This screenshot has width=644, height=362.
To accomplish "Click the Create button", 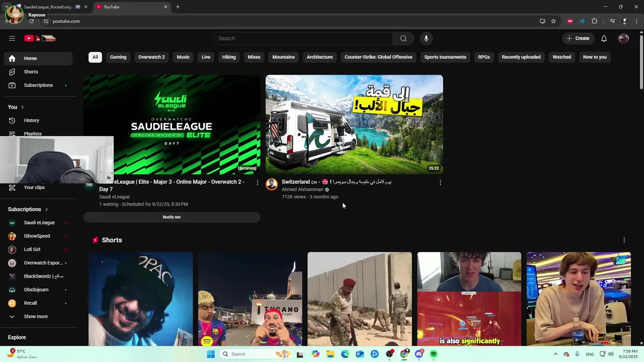I will [578, 38].
